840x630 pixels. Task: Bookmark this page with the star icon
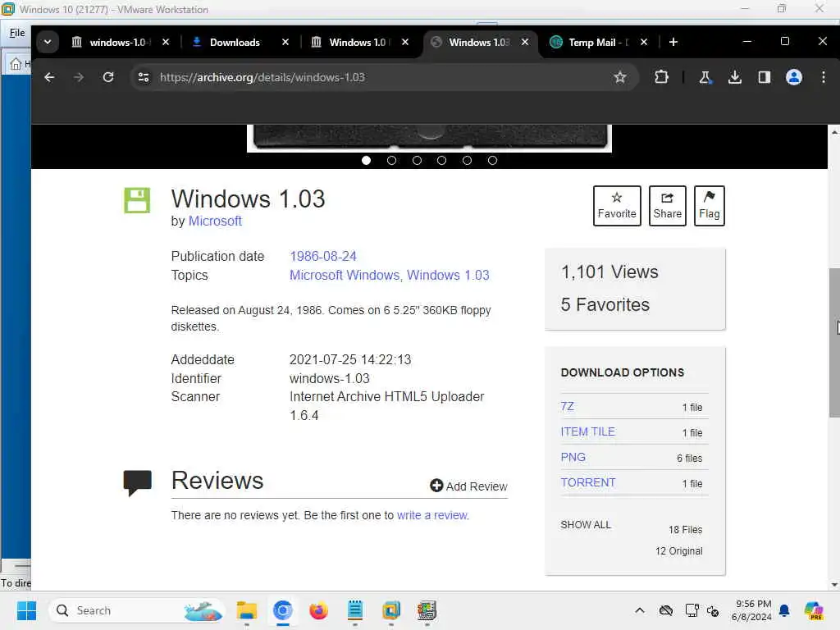tap(620, 78)
